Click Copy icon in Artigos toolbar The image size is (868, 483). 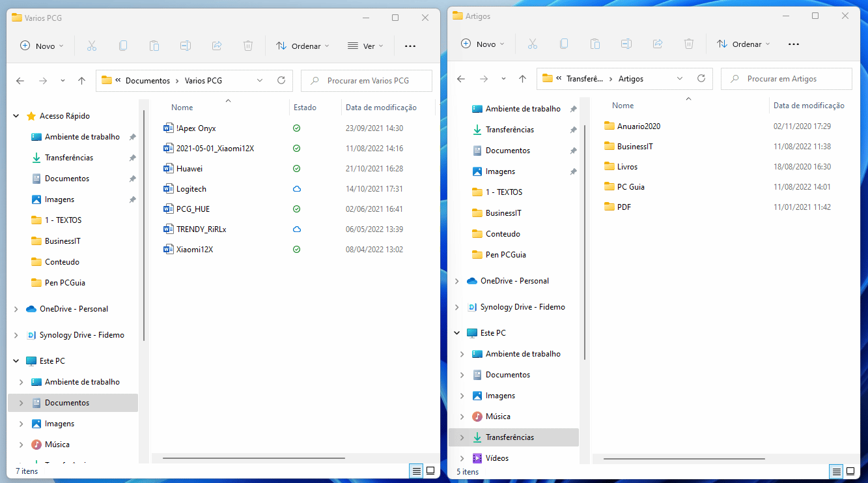(x=564, y=44)
